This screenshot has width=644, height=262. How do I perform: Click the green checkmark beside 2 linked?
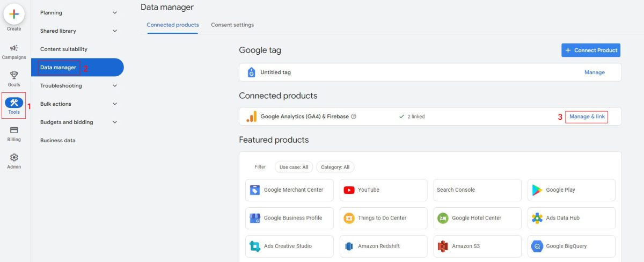pyautogui.click(x=402, y=117)
